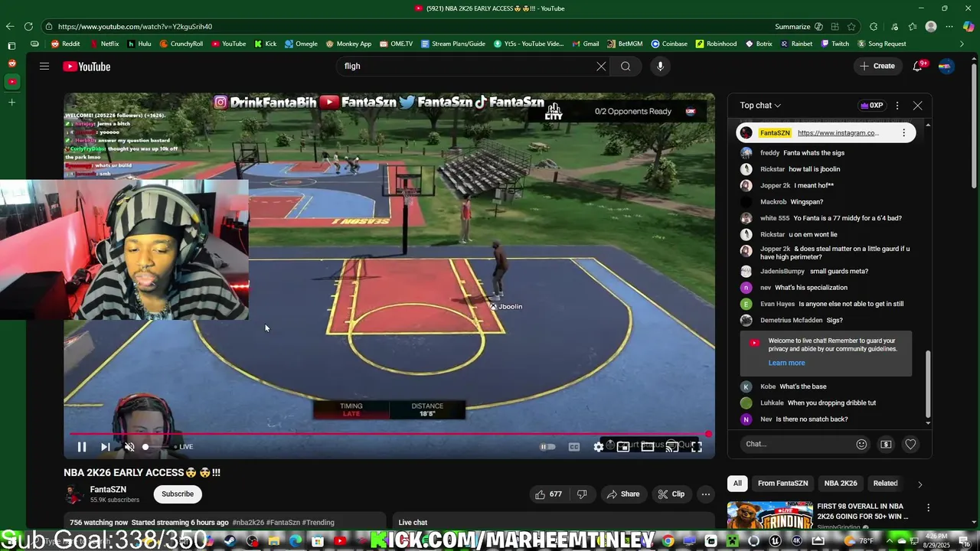The height and width of the screenshot is (551, 980).
Task: Open YouTube account avatar menu
Action: [x=946, y=67]
